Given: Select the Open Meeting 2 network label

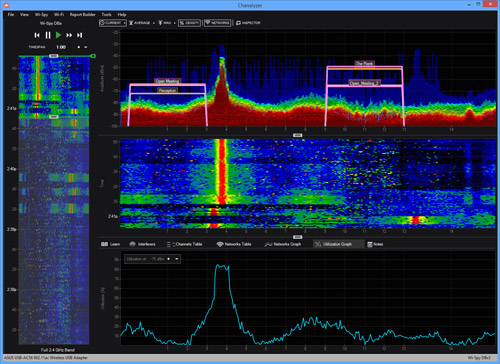Looking at the screenshot, I should click(364, 83).
